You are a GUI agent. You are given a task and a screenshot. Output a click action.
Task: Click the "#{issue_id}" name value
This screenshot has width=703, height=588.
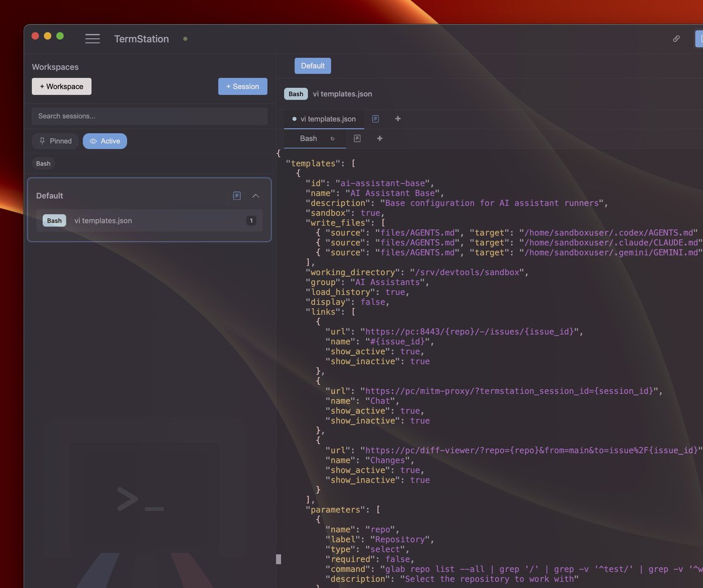pyautogui.click(x=397, y=341)
